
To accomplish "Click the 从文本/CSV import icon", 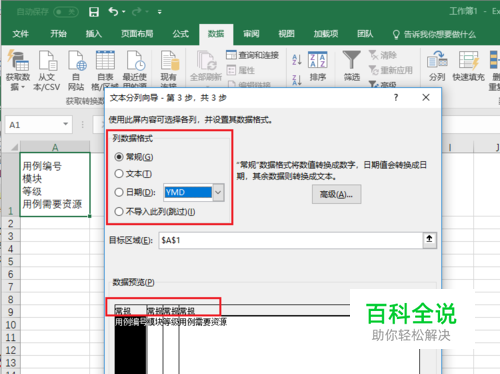I will click(x=47, y=70).
